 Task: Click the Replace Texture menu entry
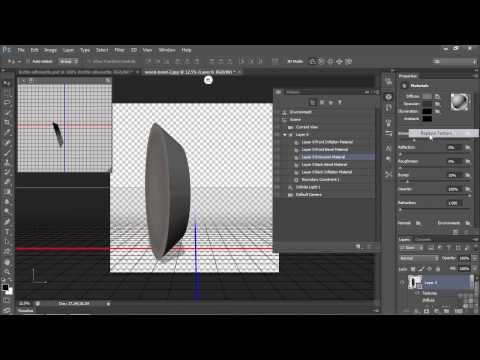coord(436,133)
